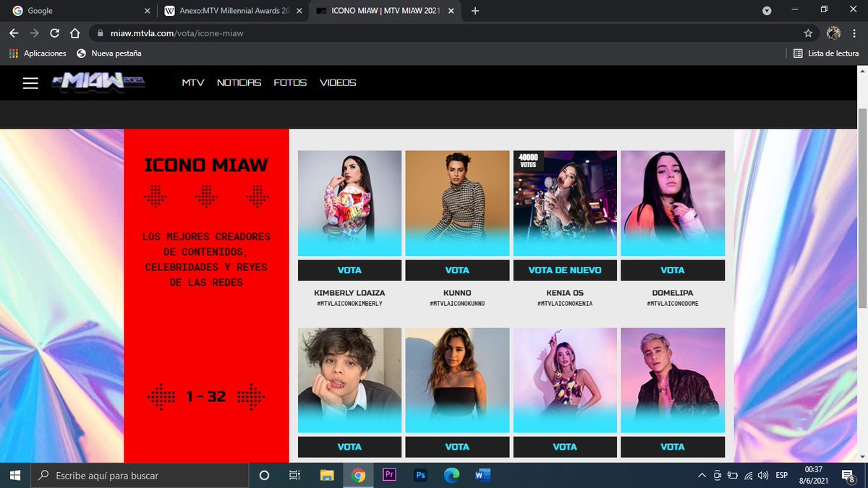Switch to Anexo:MTV Millennial Awards tab
The image size is (868, 488).
231,11
